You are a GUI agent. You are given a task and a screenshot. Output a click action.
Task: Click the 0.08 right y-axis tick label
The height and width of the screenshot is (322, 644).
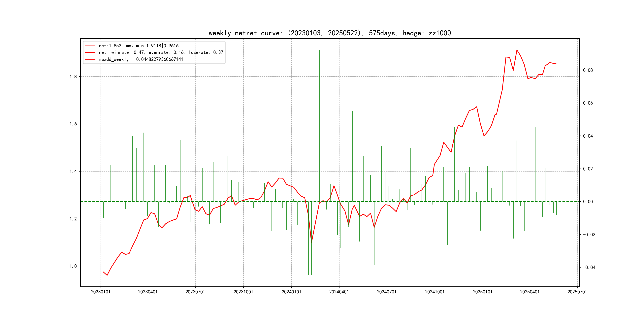tap(588, 70)
